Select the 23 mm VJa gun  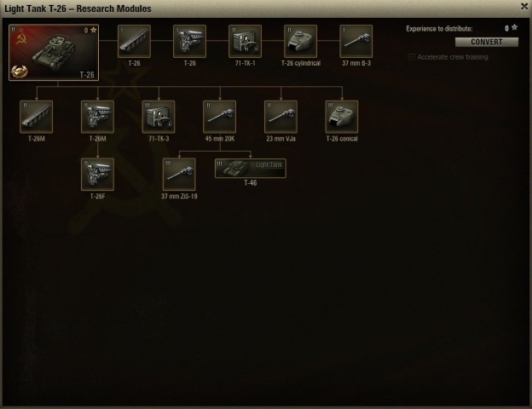(x=280, y=117)
